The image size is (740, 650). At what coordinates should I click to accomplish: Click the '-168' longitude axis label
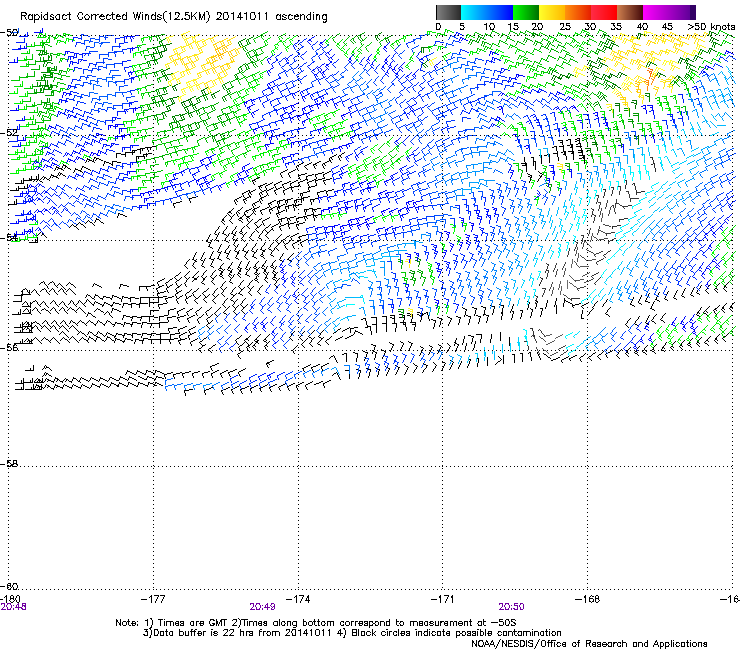[588, 599]
